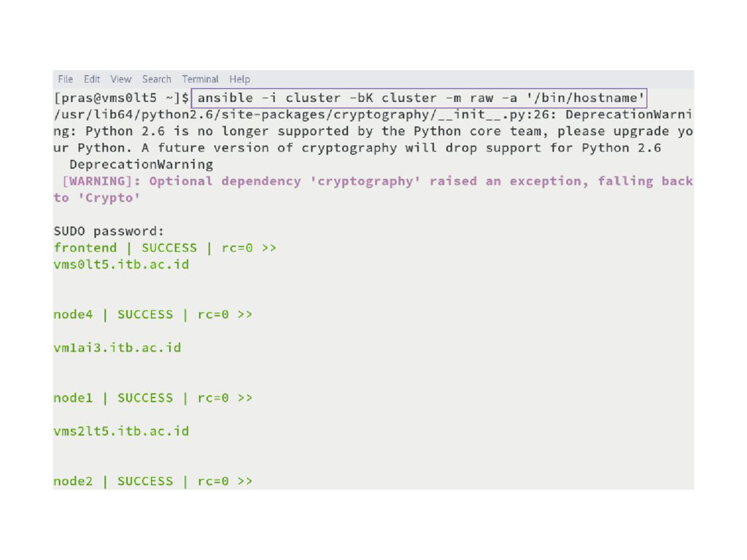Click the node4 SUCCESS result line

point(153,315)
